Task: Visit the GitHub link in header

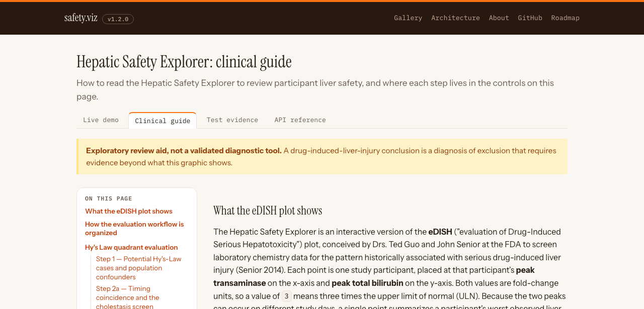Action: [530, 18]
